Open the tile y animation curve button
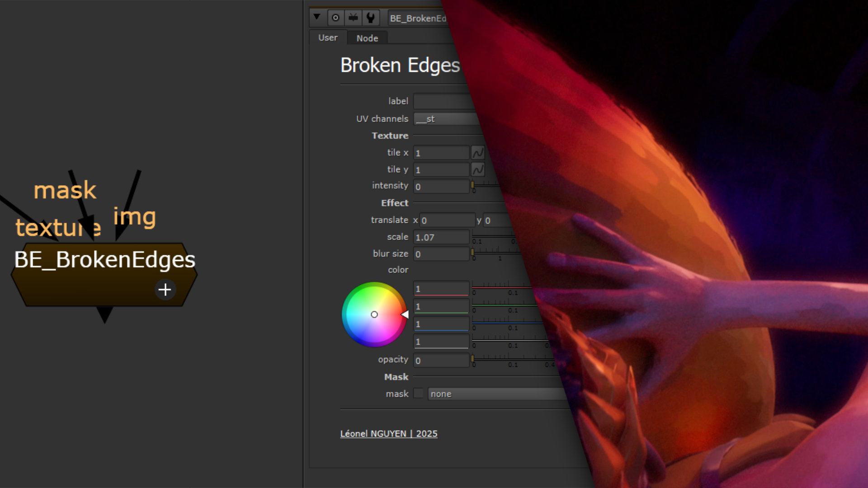The height and width of the screenshot is (488, 868). coord(477,169)
